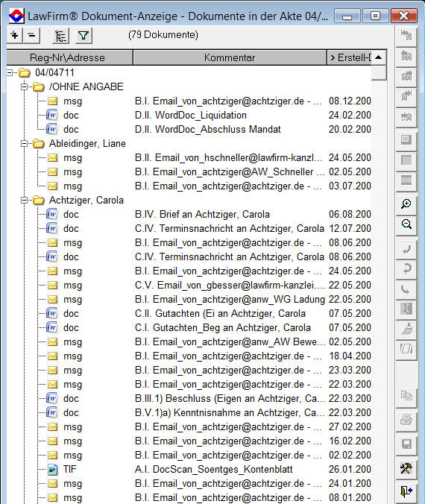Click the grey rotate-left arrow icon
Viewport: 425px width, 504px height.
coord(406,249)
